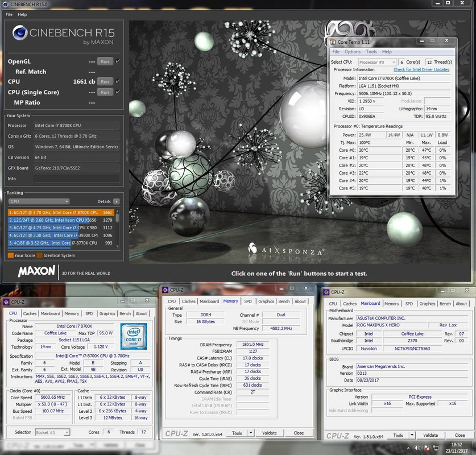Click the Identical System legend swatch
The width and height of the screenshot is (476, 455).
(x=39, y=255)
